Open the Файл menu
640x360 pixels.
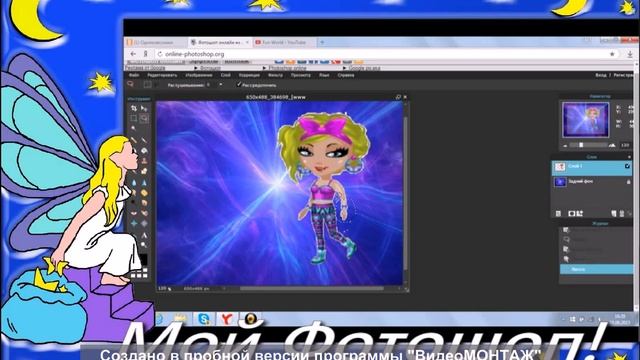tap(133, 76)
